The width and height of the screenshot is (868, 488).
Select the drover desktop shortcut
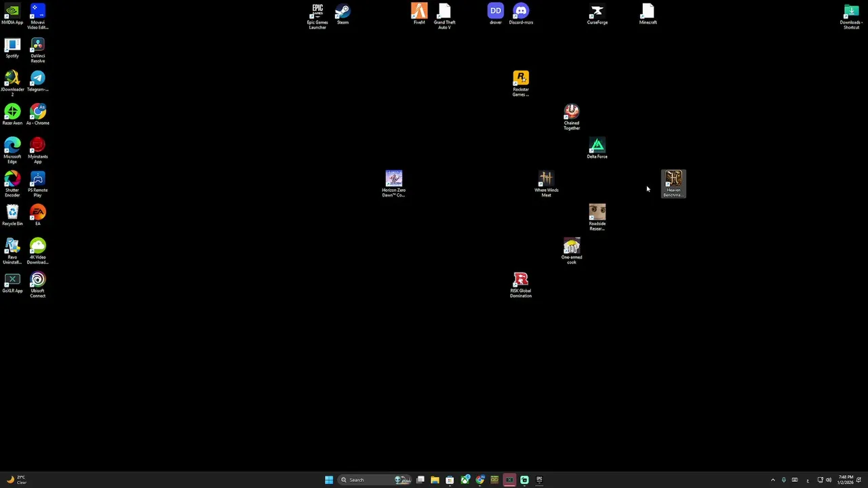[x=496, y=14]
